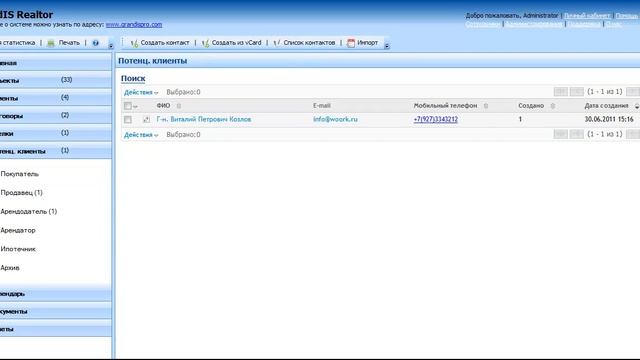Click the 30.06.2011 15:16 date cell
This screenshot has width=640, height=360.
[x=609, y=119]
